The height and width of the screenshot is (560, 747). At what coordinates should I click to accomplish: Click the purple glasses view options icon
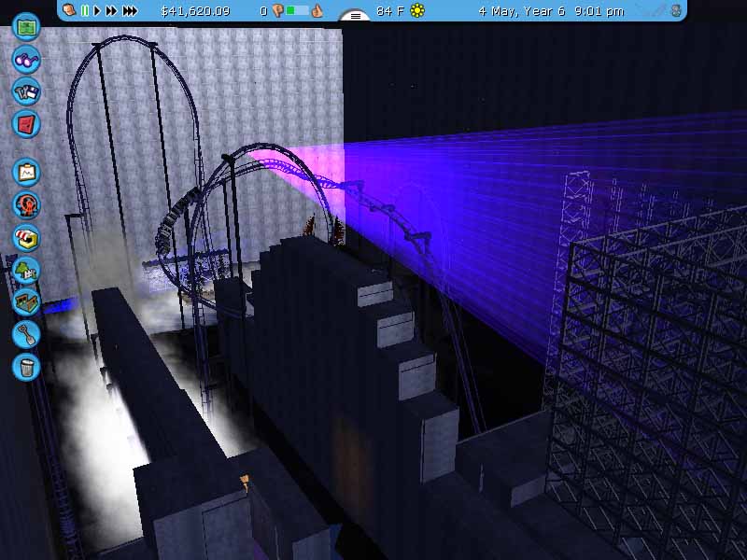[26, 59]
